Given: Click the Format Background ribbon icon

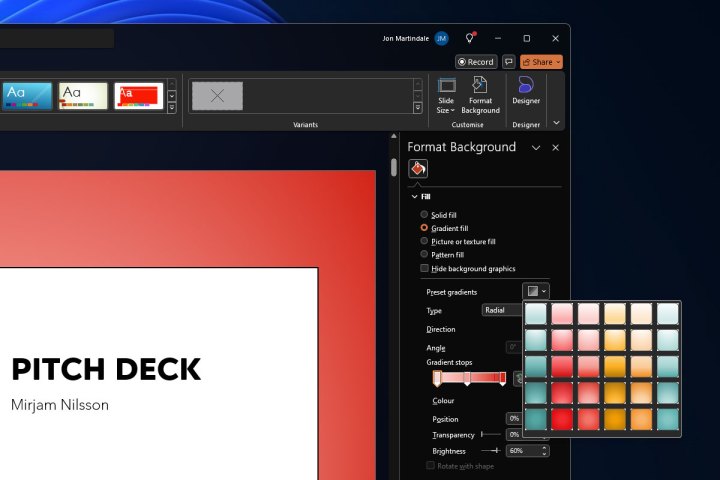Looking at the screenshot, I should 480,94.
